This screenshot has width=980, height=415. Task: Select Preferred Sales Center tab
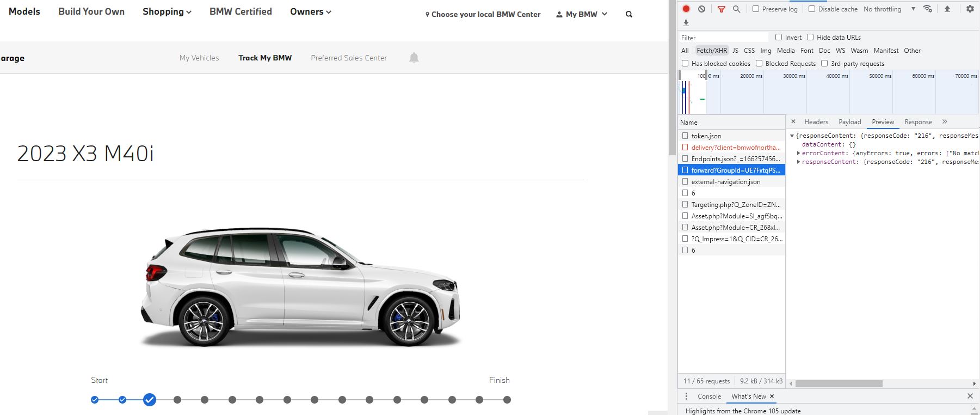pos(349,58)
